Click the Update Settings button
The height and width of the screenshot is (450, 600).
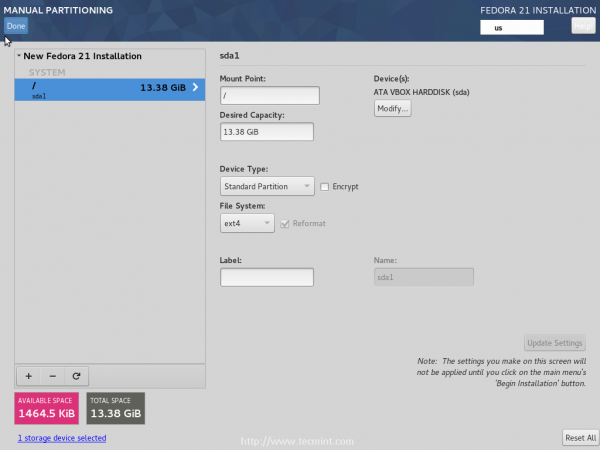click(555, 343)
